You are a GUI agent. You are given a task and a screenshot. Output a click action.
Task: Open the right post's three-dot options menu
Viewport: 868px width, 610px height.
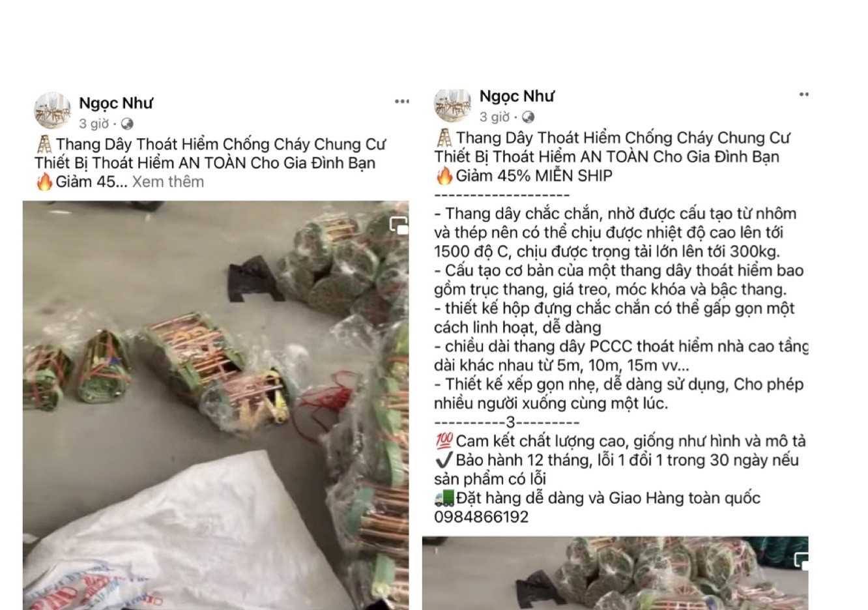coord(803,94)
